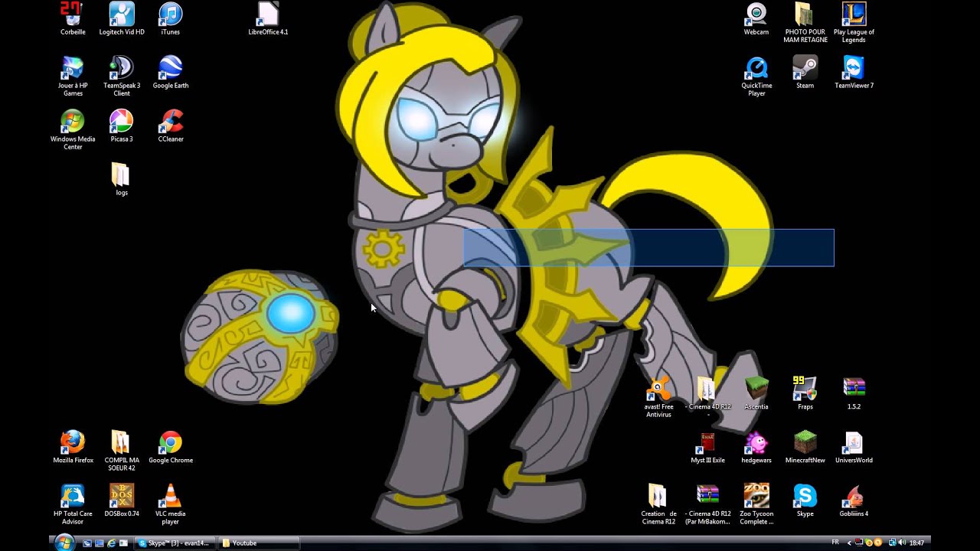Viewport: 980px width, 551px height.
Task: Launch avast! Free Antivirus
Action: [658, 398]
